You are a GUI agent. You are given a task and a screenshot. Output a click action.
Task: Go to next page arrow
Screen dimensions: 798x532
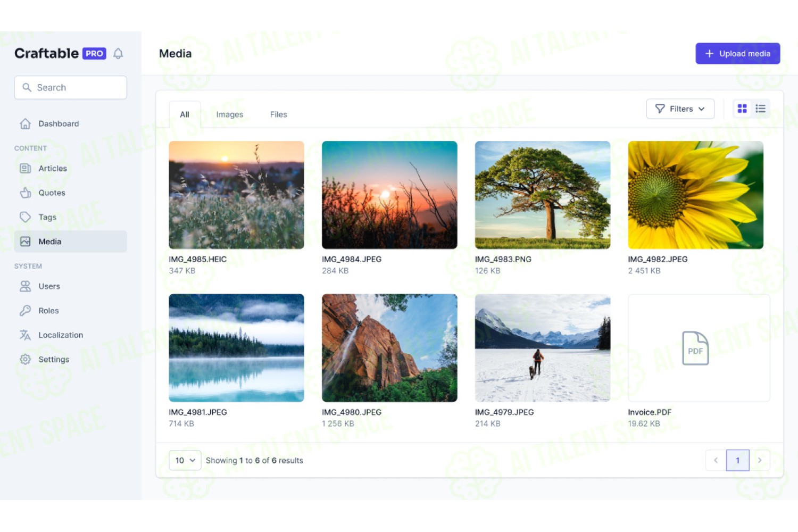click(760, 460)
